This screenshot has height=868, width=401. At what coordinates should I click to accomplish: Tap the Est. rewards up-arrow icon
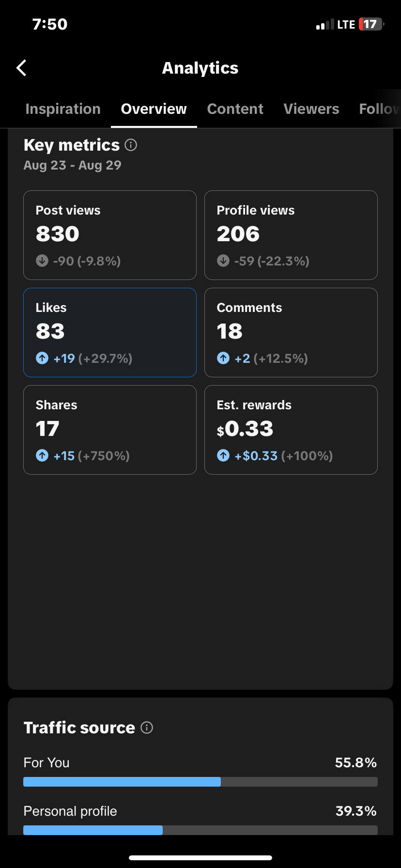[x=223, y=455]
